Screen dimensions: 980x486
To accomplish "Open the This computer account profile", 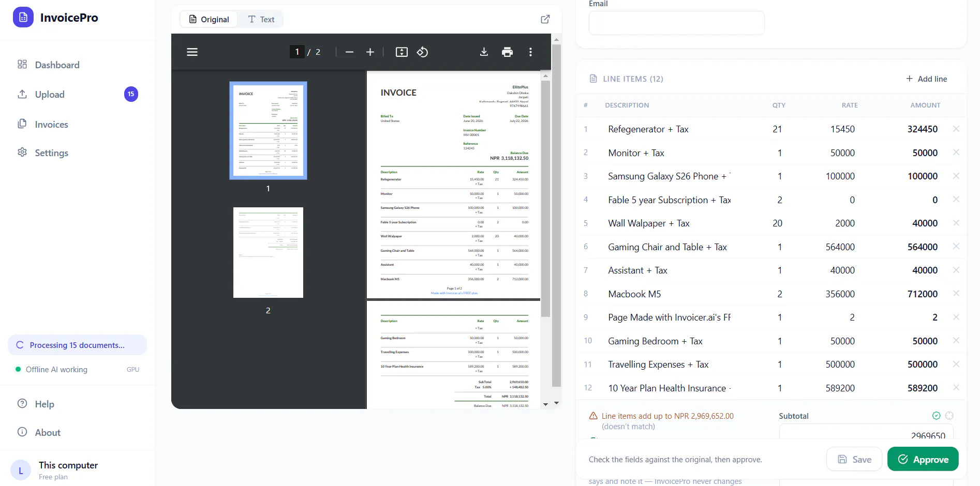I will pos(78,470).
